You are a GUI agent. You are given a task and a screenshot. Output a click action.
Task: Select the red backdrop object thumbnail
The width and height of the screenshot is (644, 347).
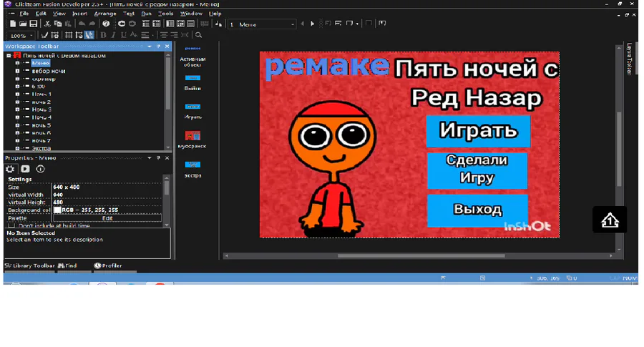point(192,135)
